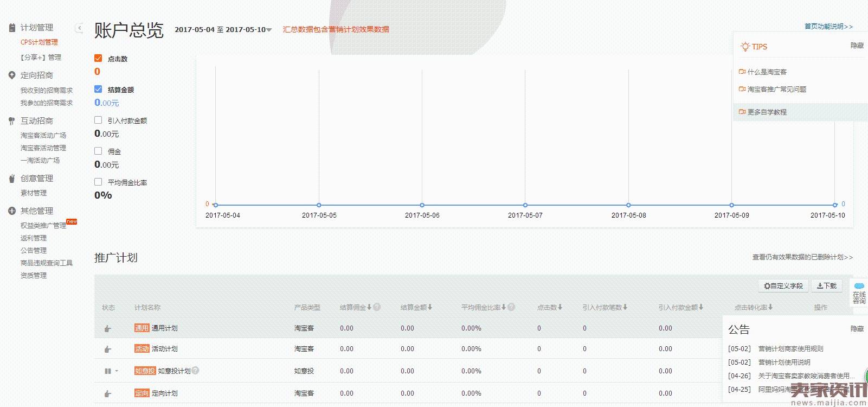Open 活动计划 plan name link
The width and height of the screenshot is (868, 407).
164,349
